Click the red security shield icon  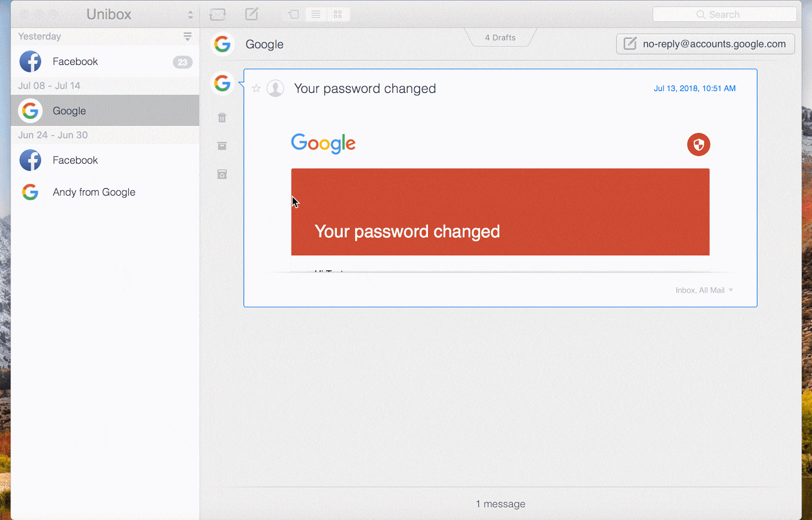point(698,145)
